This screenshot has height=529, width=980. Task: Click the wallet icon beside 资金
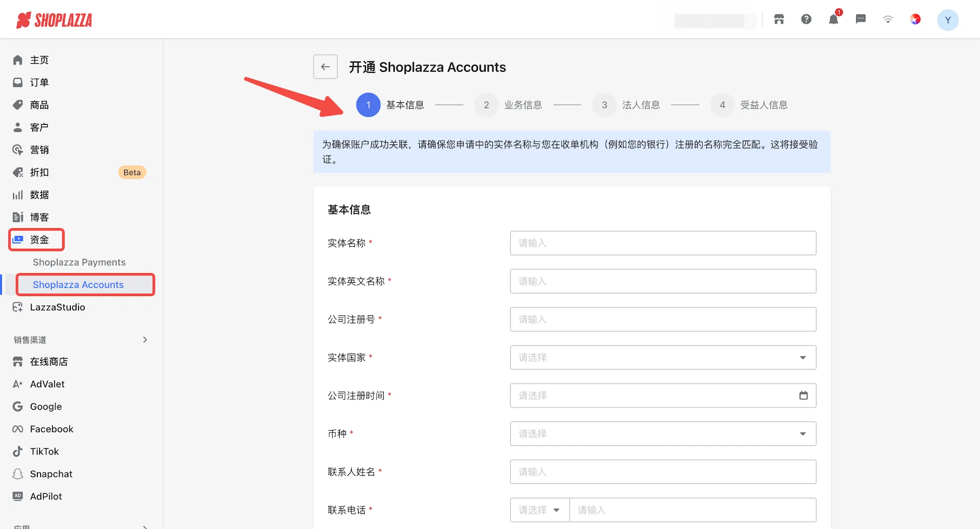18,240
